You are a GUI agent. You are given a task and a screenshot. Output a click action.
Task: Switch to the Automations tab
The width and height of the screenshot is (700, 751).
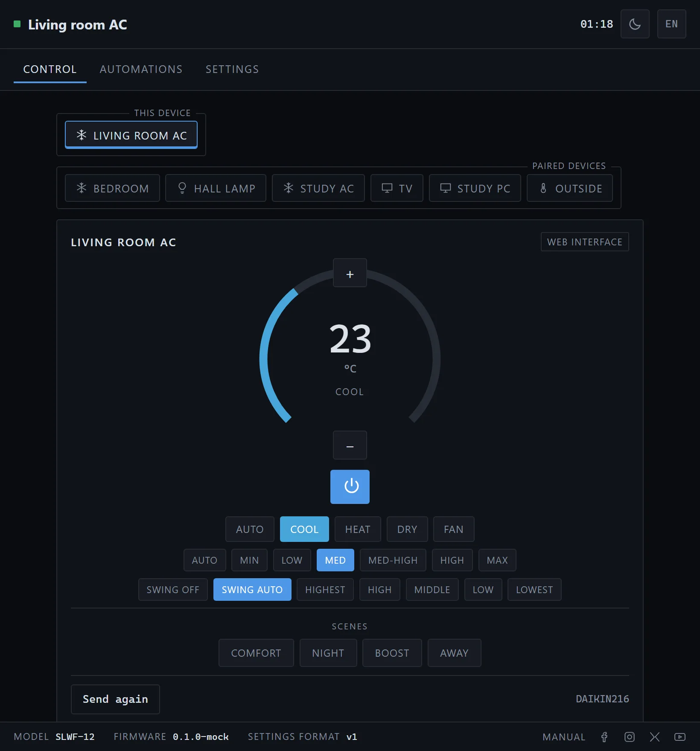coord(141,69)
